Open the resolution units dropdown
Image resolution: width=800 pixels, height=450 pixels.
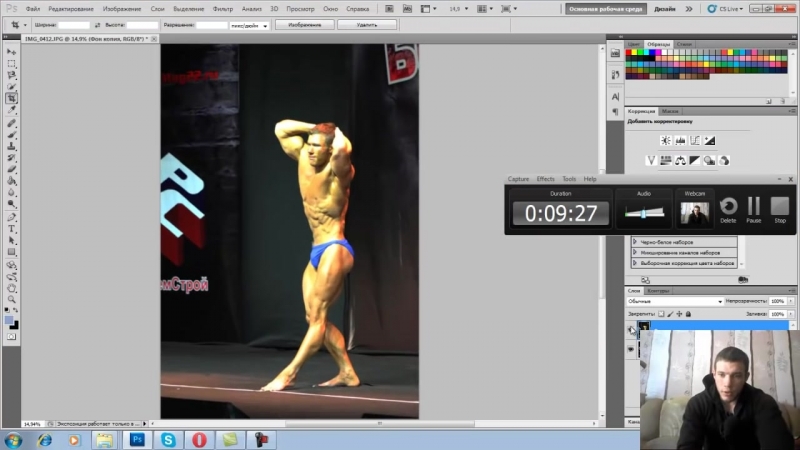click(x=249, y=24)
